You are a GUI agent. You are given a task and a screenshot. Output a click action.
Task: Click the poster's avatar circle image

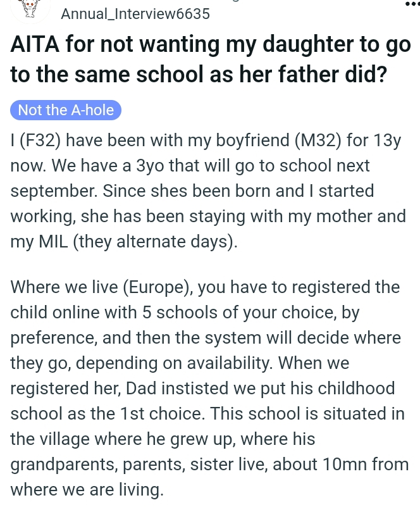click(x=30, y=9)
